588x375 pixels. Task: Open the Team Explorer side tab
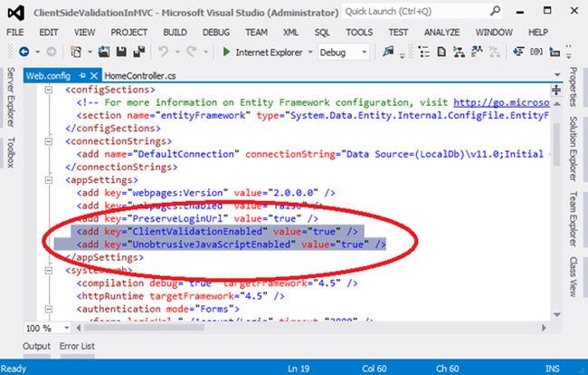pyautogui.click(x=573, y=219)
